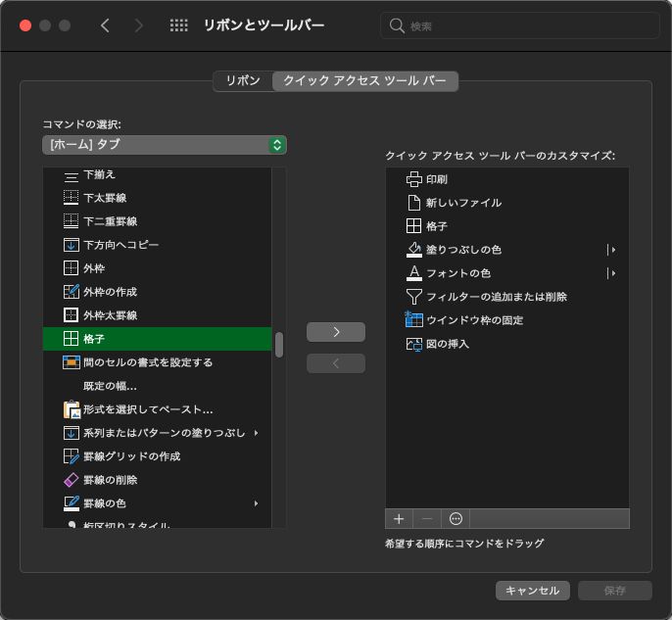Click the command list scrollbar thumb

[279, 345]
